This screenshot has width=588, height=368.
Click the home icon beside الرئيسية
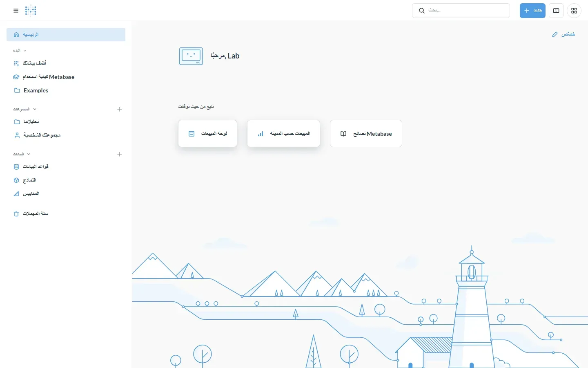16,35
